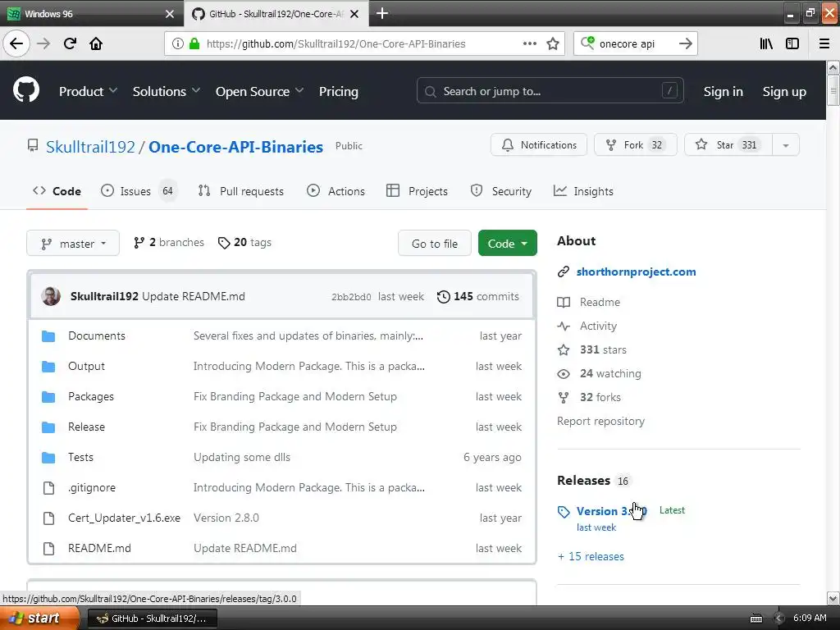
Task: Click the Fork 32 button
Action: click(x=636, y=144)
